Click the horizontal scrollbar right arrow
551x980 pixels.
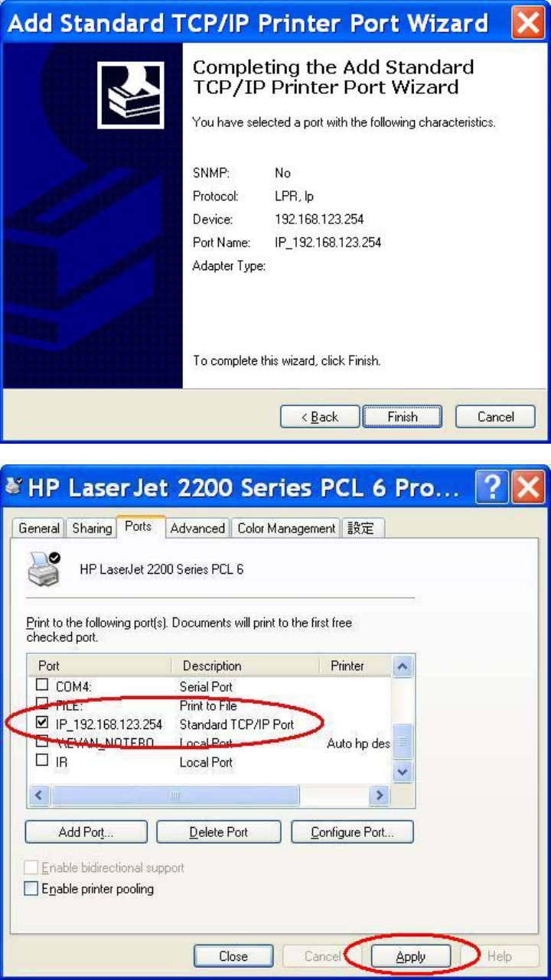tap(379, 796)
